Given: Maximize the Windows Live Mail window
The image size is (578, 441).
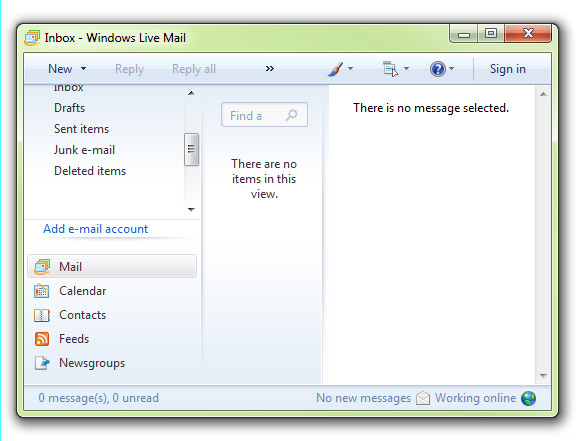Looking at the screenshot, I should tap(491, 34).
